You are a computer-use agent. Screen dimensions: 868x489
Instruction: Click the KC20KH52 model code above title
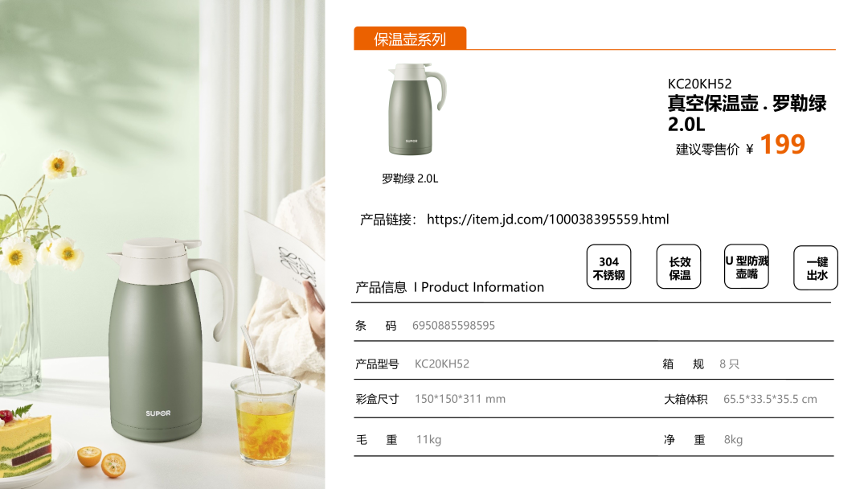pyautogui.click(x=700, y=84)
